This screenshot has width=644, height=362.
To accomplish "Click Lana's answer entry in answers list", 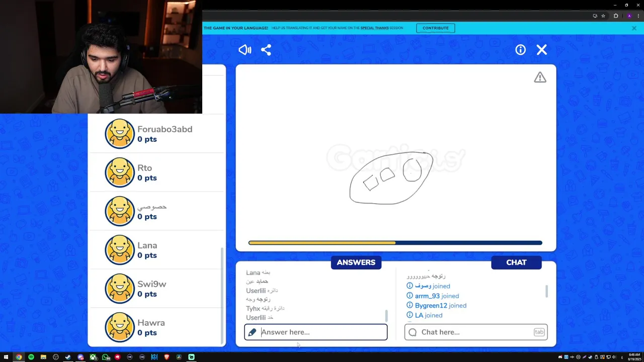I will point(258,273).
